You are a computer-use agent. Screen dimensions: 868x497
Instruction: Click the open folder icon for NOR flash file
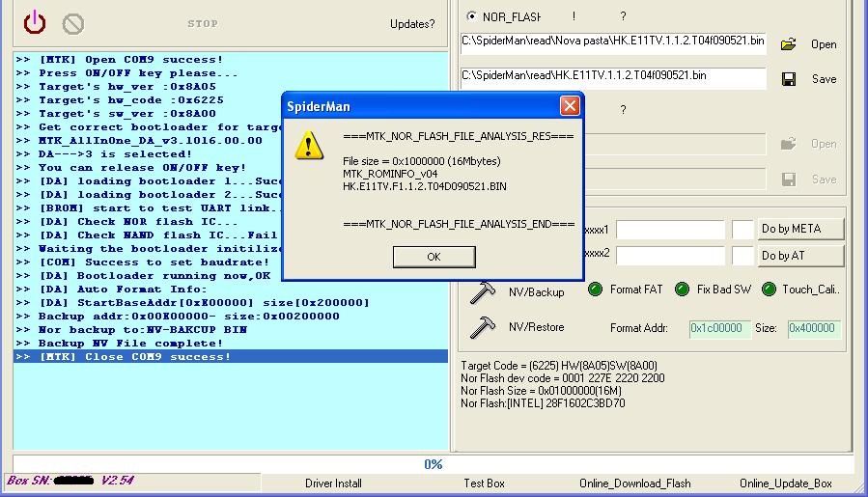click(x=788, y=44)
